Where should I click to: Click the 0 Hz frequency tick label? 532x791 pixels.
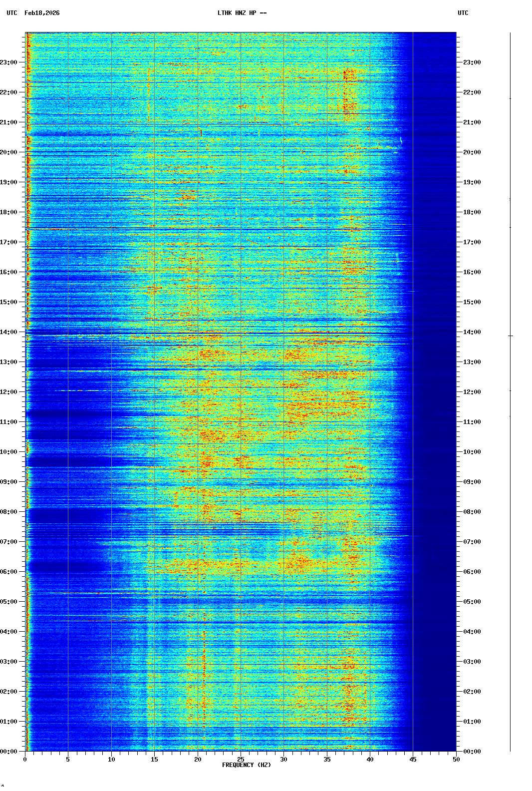pyautogui.click(x=25, y=760)
